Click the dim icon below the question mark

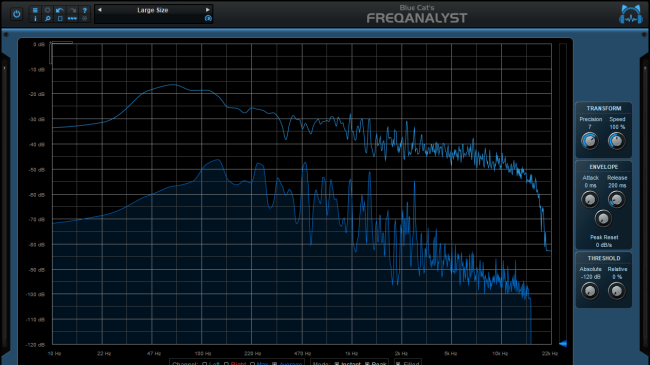85,19
